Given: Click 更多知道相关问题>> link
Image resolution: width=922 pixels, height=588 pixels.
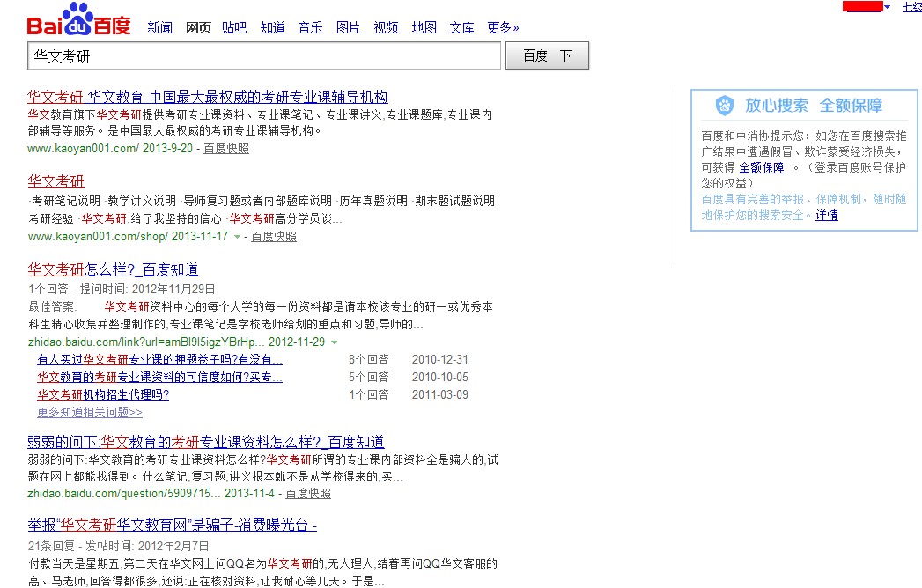Looking at the screenshot, I should point(89,412).
